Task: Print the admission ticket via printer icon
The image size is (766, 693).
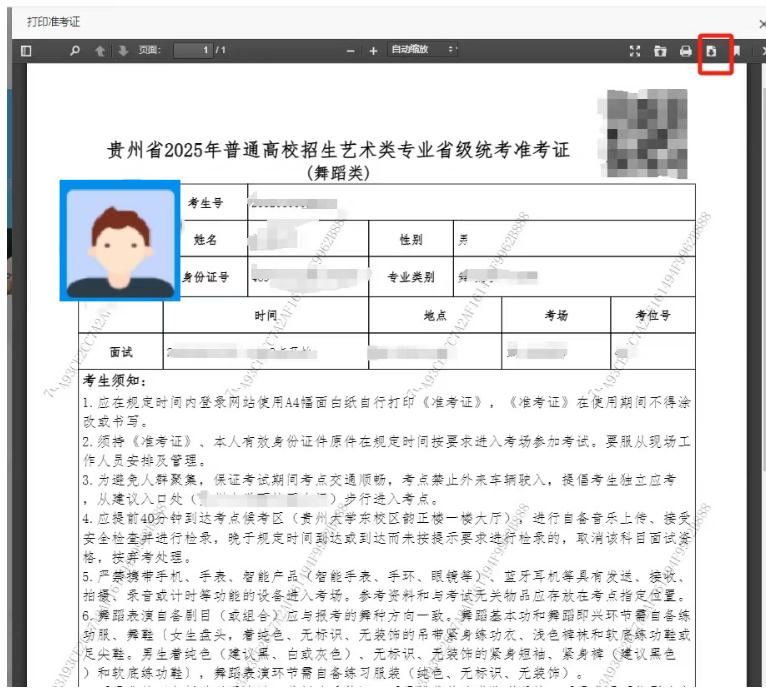Action: (x=686, y=51)
